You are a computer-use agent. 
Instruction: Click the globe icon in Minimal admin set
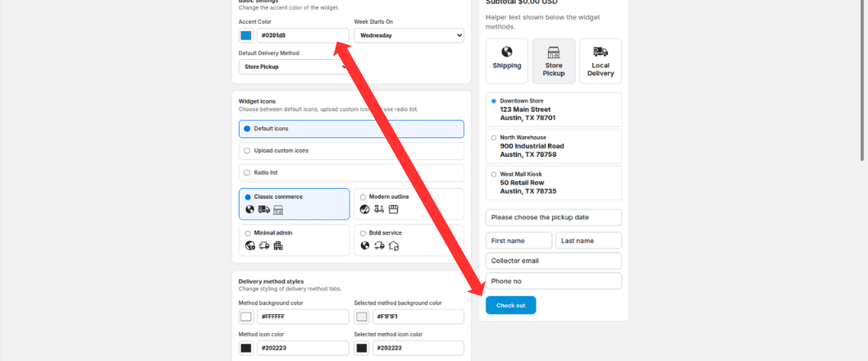pyautogui.click(x=250, y=246)
